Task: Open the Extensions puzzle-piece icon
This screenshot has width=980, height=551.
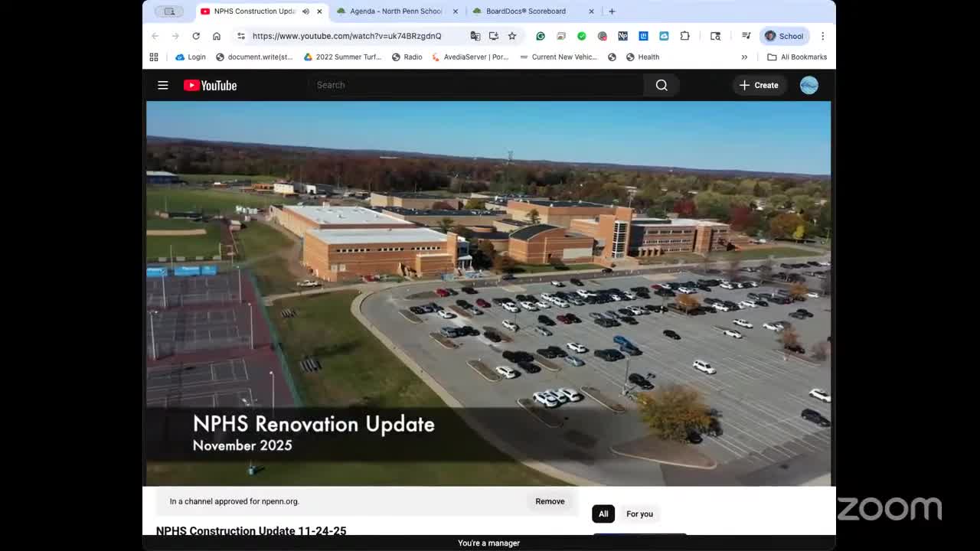Action: pyautogui.click(x=685, y=36)
